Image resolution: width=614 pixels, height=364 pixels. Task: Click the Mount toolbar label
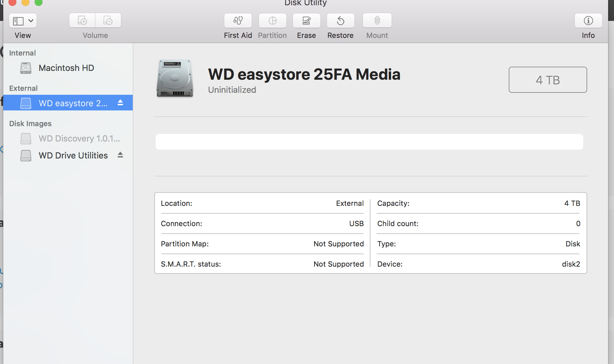(x=377, y=35)
